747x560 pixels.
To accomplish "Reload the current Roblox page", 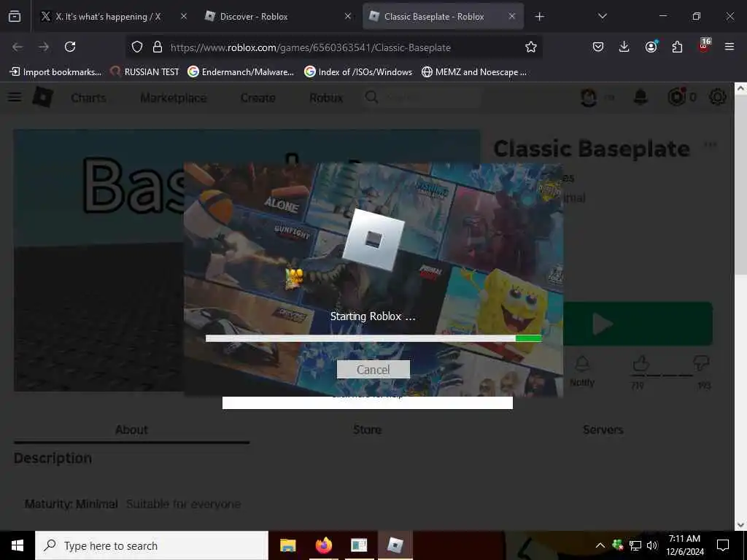I will pos(70,47).
